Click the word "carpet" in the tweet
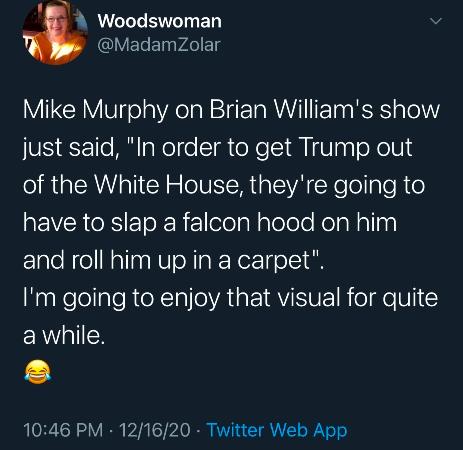Viewport: 463px width, 450px height. [274, 261]
